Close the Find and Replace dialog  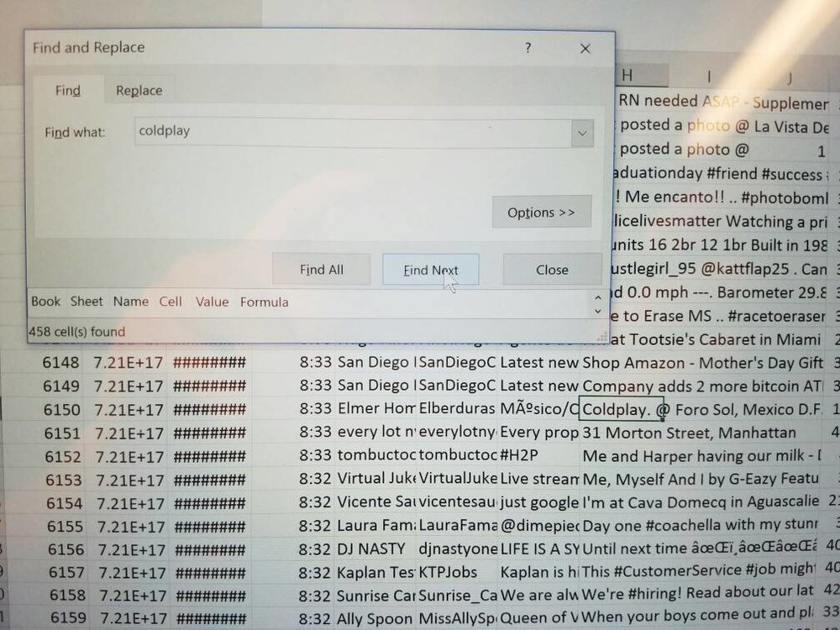click(x=585, y=49)
